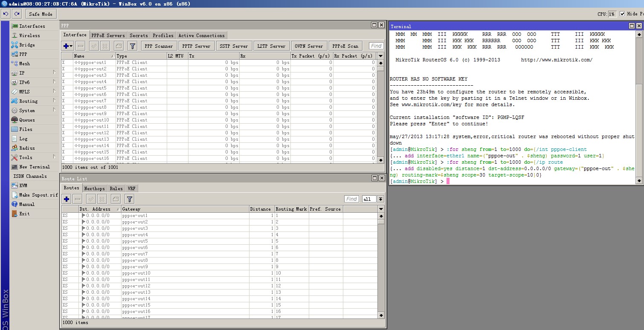The image size is (644, 330).
Task: Click the Route List vertical scrollbar
Action: pyautogui.click(x=381, y=265)
